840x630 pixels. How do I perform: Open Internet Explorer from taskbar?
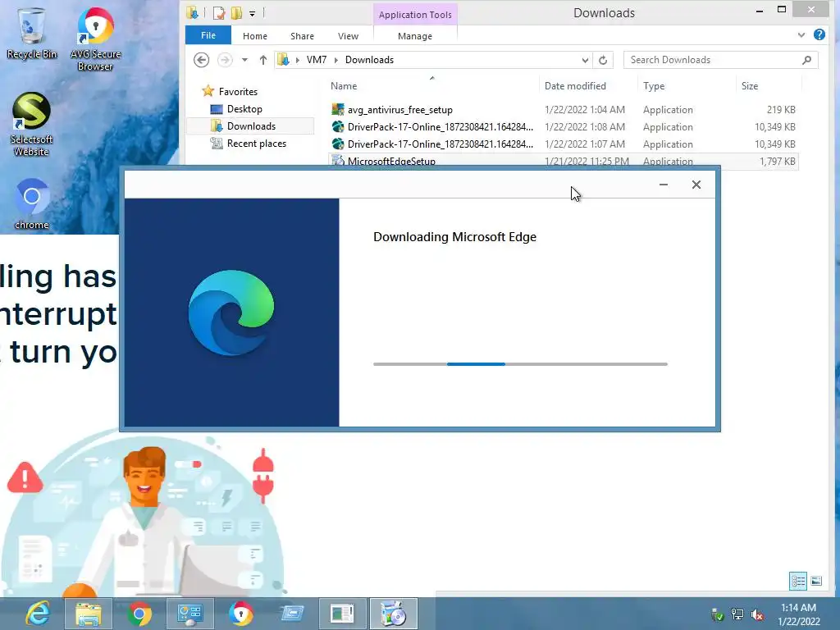pos(38,614)
